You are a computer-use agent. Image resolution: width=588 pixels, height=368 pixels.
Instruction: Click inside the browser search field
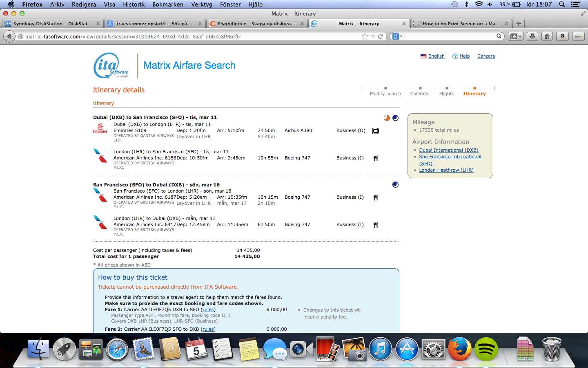(449, 36)
